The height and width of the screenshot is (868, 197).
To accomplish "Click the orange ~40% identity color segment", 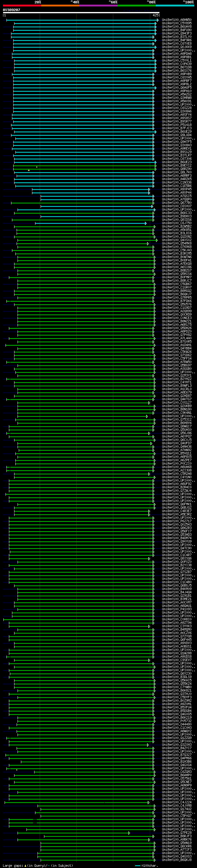I will (60, 6).
